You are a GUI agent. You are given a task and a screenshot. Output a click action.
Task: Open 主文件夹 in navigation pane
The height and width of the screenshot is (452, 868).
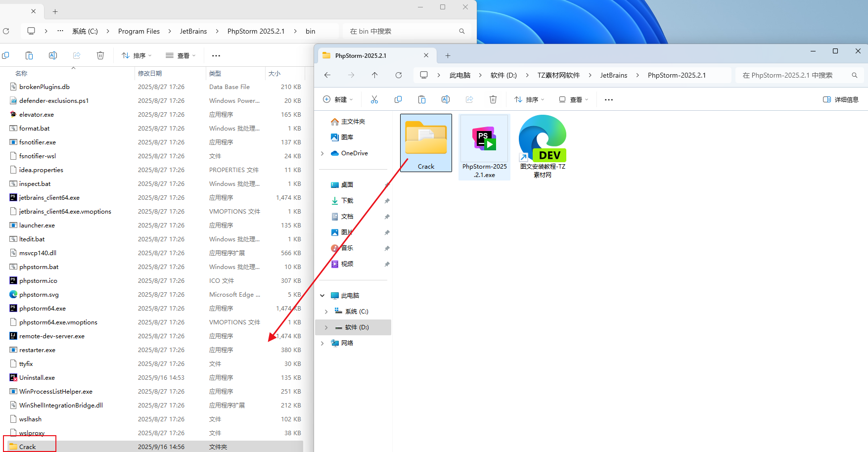(x=353, y=122)
